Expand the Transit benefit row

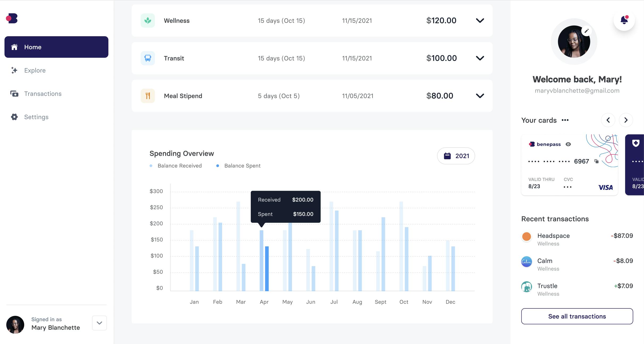(x=480, y=58)
